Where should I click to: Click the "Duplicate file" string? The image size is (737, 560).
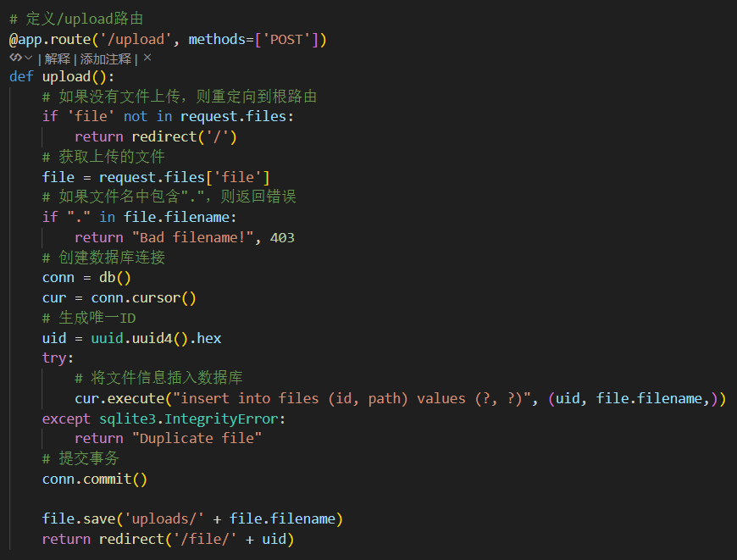click(197, 438)
